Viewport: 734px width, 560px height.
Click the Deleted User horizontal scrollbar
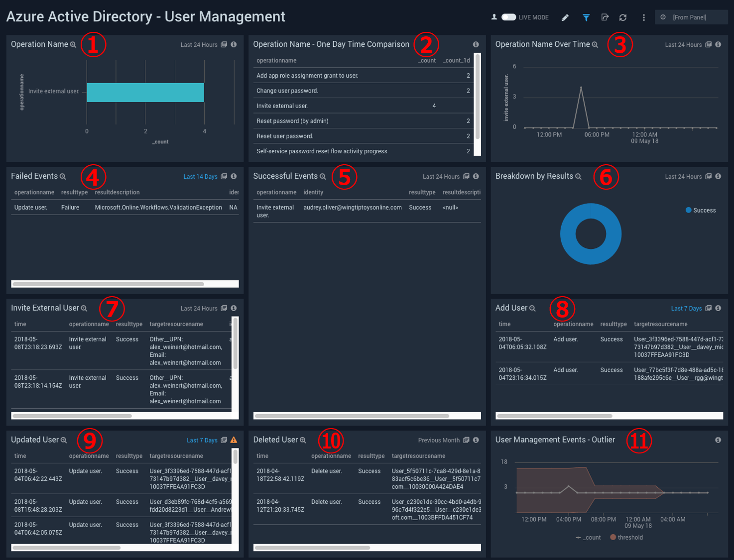[312, 548]
